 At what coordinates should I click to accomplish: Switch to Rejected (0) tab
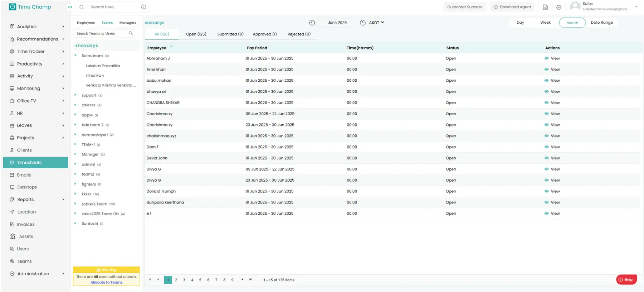click(299, 34)
